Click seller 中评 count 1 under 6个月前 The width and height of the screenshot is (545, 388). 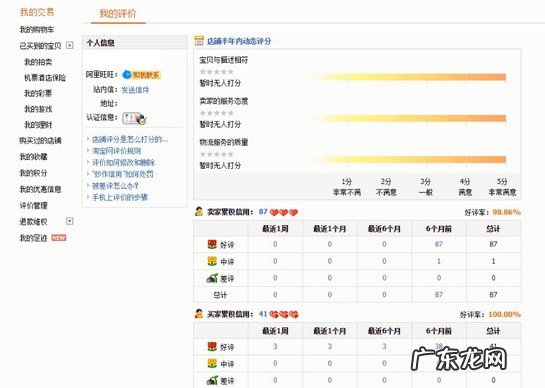pyautogui.click(x=439, y=261)
